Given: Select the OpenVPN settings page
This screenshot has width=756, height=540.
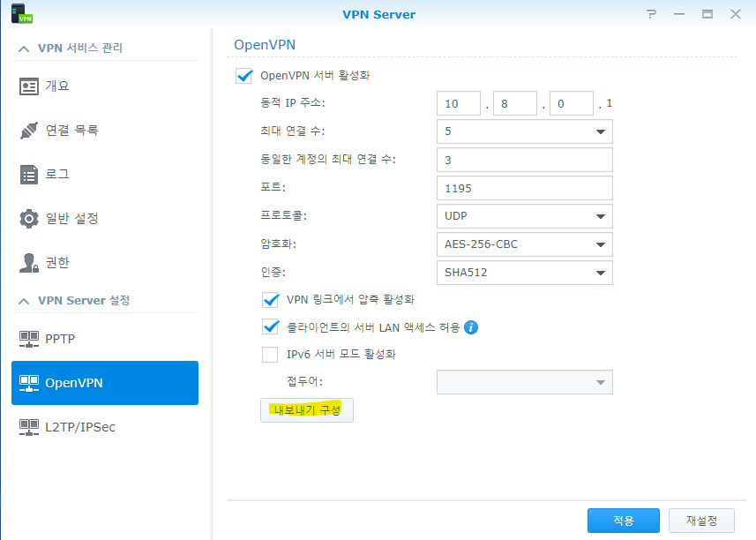Looking at the screenshot, I should click(105, 383).
